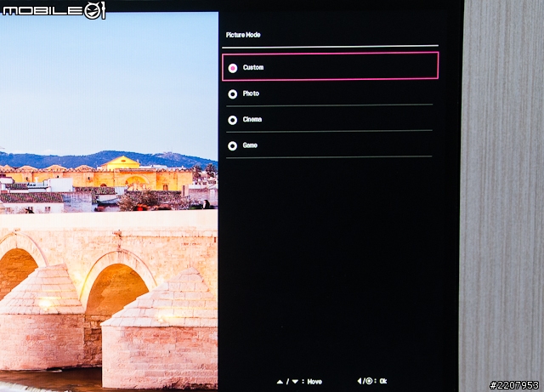Click the Photo label text
Screen dimensions: 544x392
(x=251, y=94)
